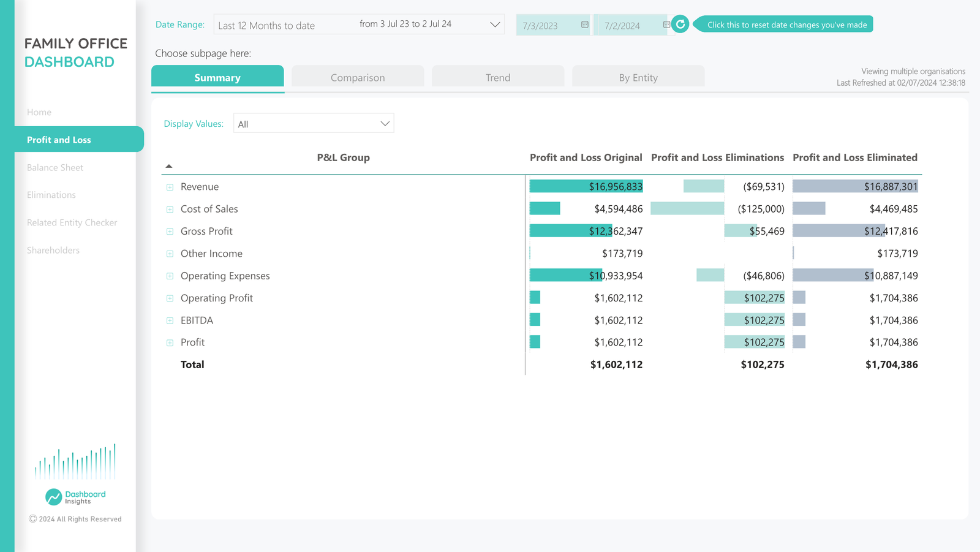Open the By Entity subpage tab
This screenshot has width=980, height=552.
(638, 77)
